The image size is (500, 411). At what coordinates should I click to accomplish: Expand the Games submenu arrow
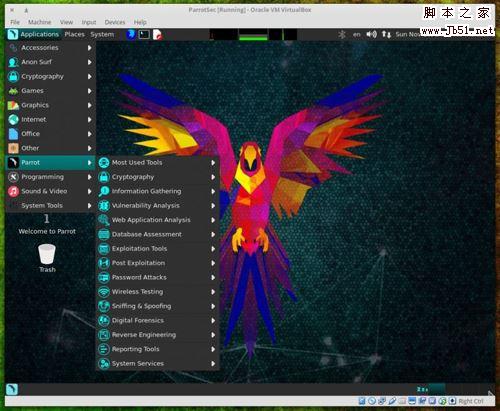coord(89,91)
